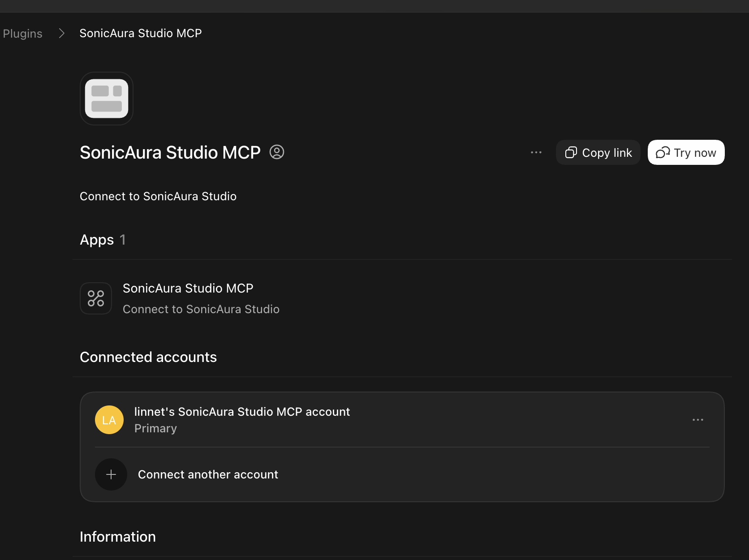749x560 pixels.
Task: Click the Information section heading
Action: 118,537
